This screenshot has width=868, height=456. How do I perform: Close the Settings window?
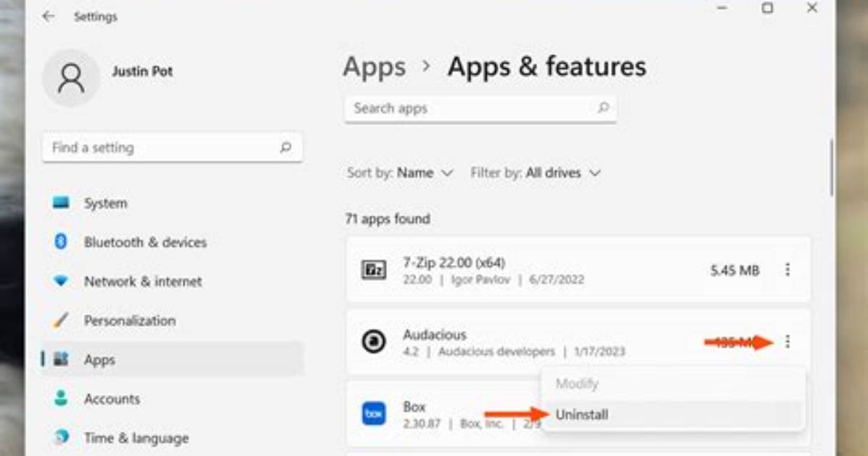pos(812,8)
